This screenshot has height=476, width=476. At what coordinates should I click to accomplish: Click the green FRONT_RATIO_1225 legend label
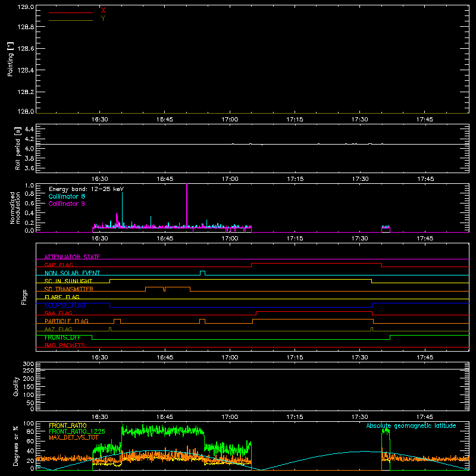click(x=77, y=431)
